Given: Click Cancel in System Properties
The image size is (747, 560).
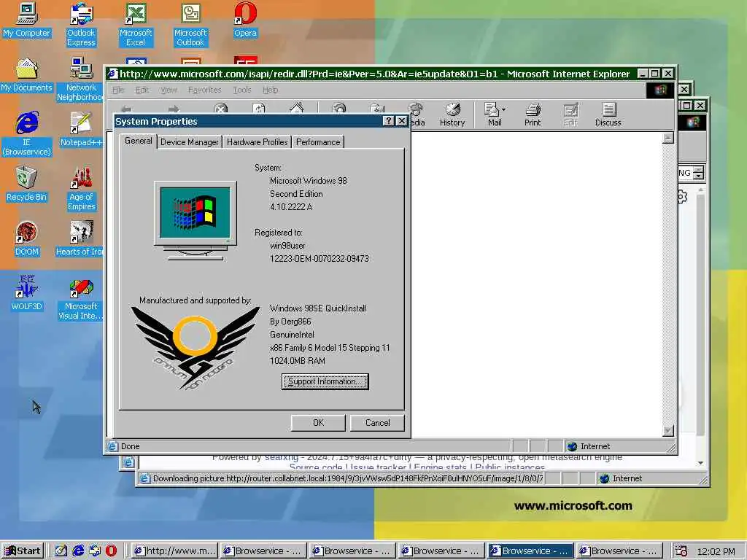Looking at the screenshot, I should [377, 423].
